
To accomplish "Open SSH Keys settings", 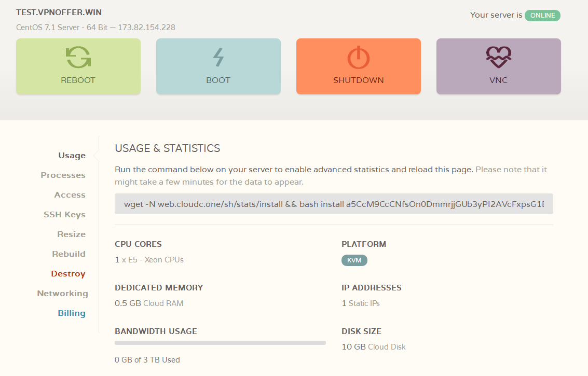I will point(64,215).
